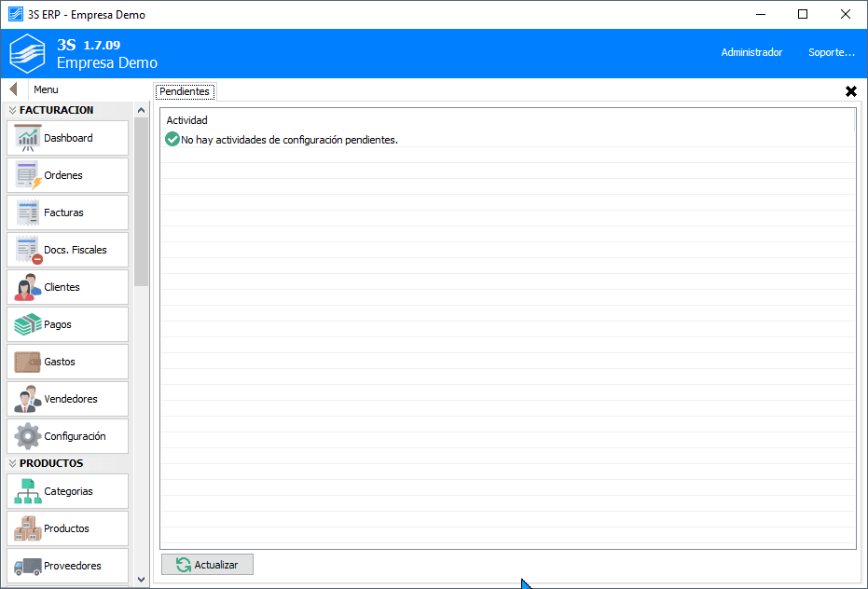
Task: Click the Gastos wallet icon
Action: (28, 362)
